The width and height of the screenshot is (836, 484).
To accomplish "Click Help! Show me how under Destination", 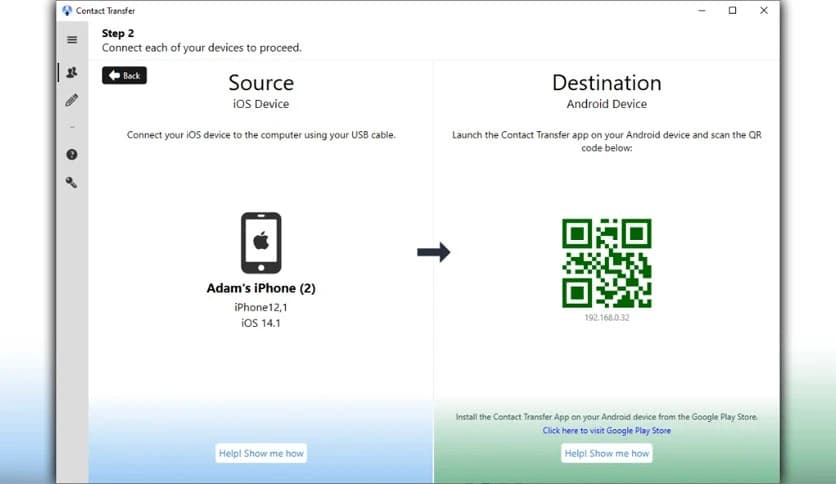I will 607,453.
